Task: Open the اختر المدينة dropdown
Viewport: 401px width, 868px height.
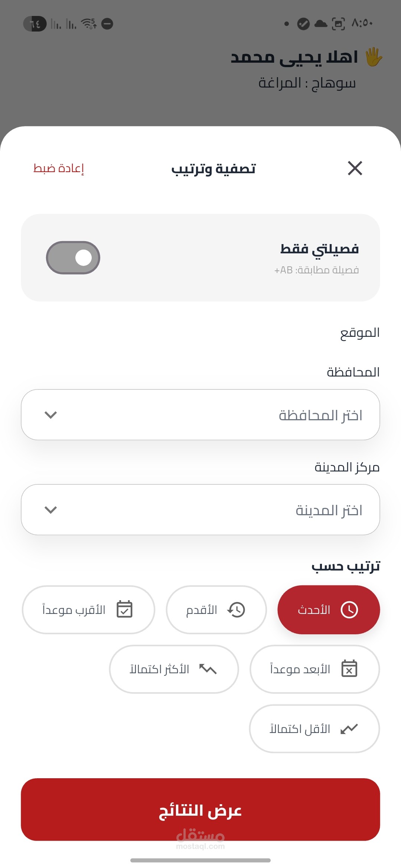Action: [200, 510]
